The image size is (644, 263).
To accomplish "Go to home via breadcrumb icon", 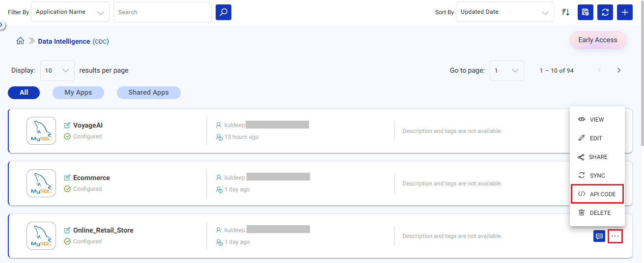I will [x=20, y=41].
